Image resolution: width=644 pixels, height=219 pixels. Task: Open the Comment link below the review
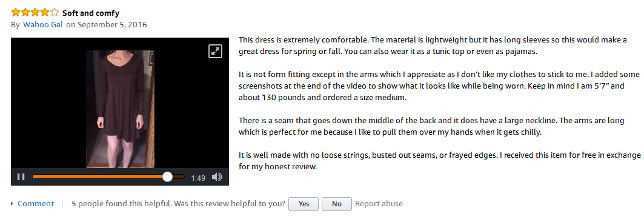[x=36, y=203]
